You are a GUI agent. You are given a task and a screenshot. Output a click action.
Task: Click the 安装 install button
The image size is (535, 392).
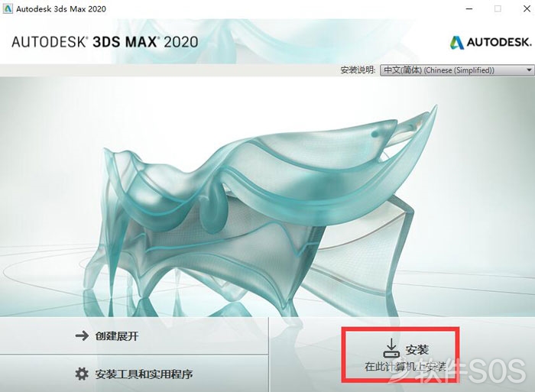(x=400, y=355)
